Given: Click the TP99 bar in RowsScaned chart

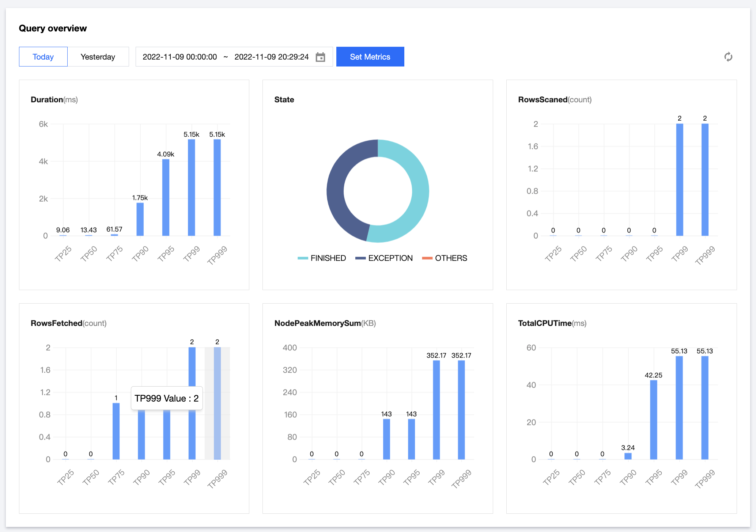Looking at the screenshot, I should [680, 180].
